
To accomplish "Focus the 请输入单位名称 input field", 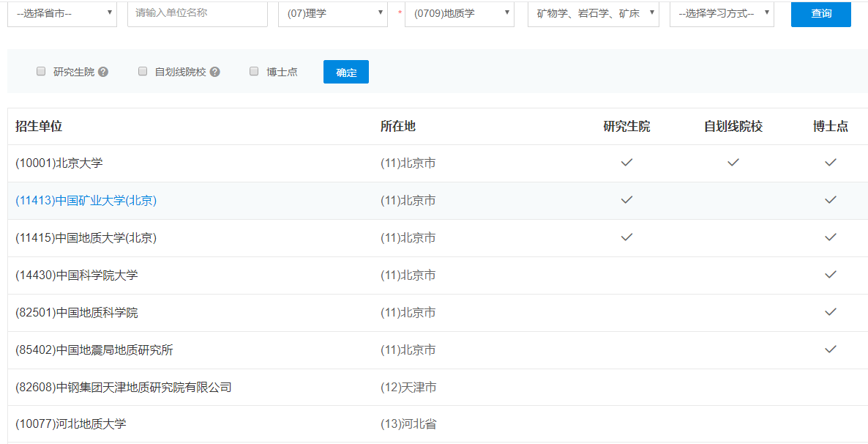I will (x=197, y=13).
